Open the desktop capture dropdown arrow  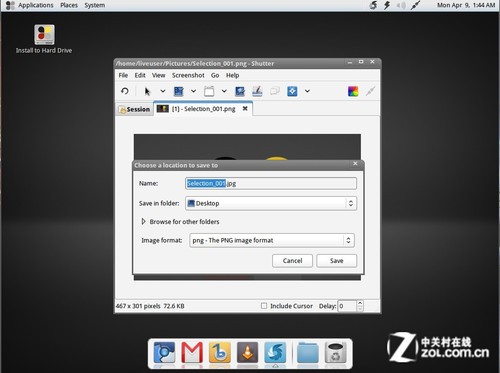coord(193,91)
